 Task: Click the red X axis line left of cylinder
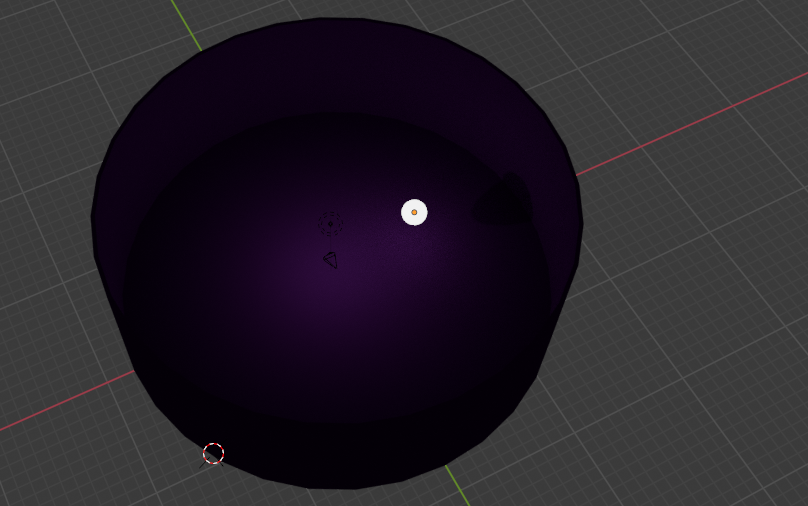60,405
